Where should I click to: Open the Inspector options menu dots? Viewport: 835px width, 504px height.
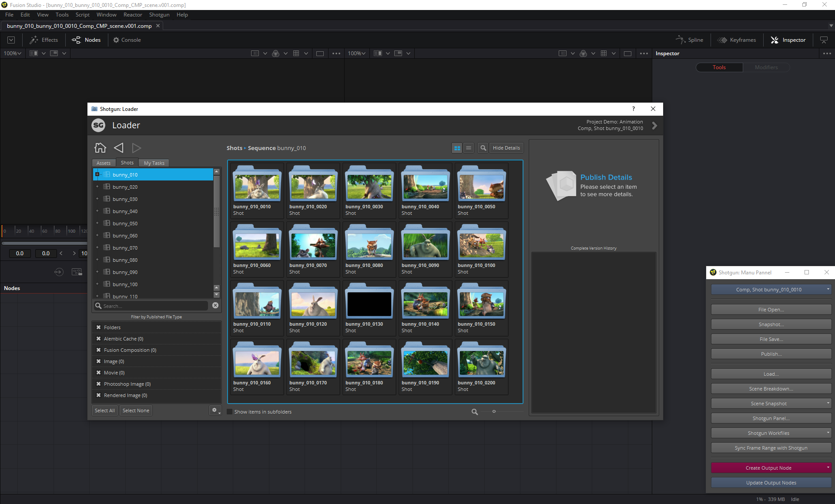tap(827, 53)
